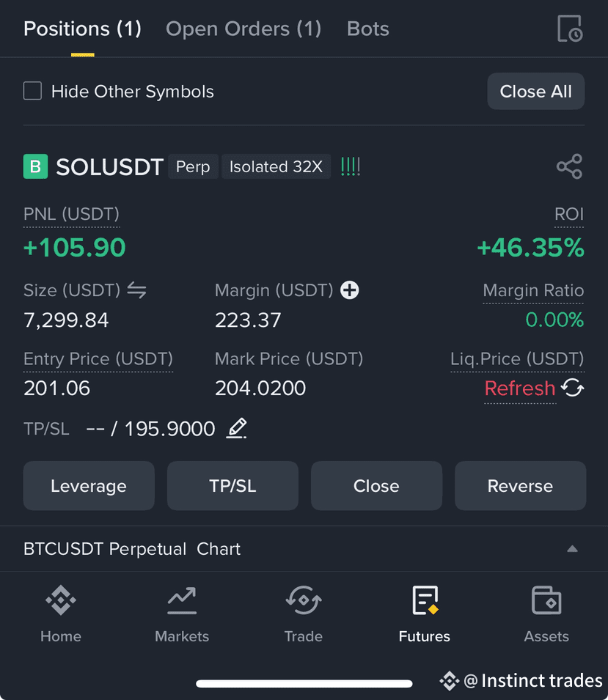Switch to the Open Orders tab
Screen dimensions: 608x700
[243, 29]
